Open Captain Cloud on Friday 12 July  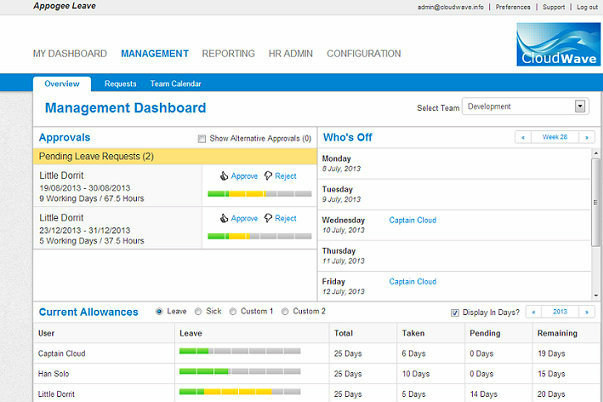[413, 282]
